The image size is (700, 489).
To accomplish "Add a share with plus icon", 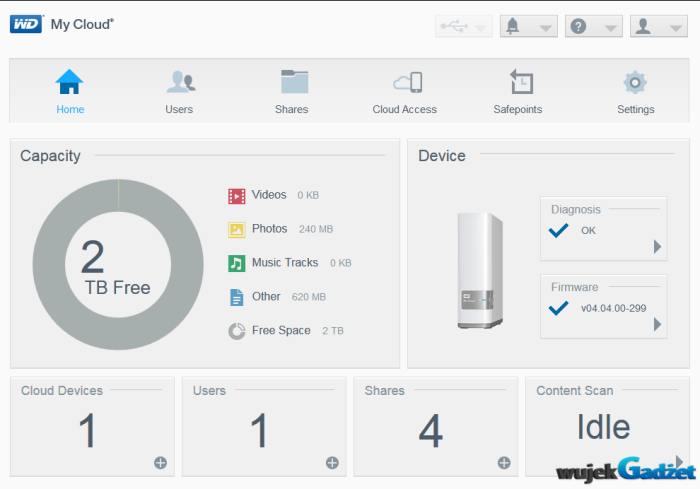I will tap(504, 462).
